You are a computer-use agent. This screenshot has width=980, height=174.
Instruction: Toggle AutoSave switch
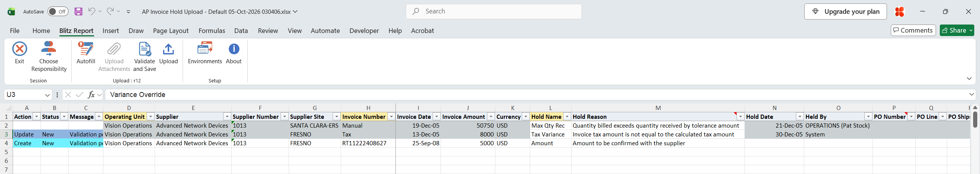[x=58, y=11]
